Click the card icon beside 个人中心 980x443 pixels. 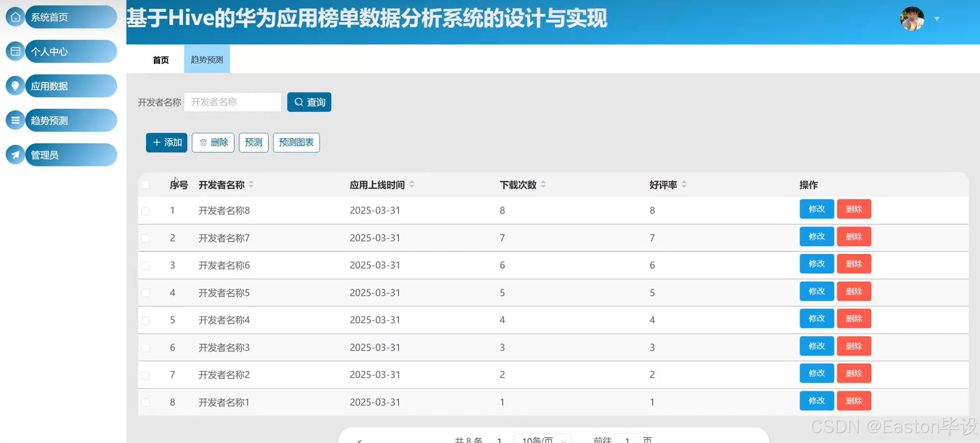15,51
